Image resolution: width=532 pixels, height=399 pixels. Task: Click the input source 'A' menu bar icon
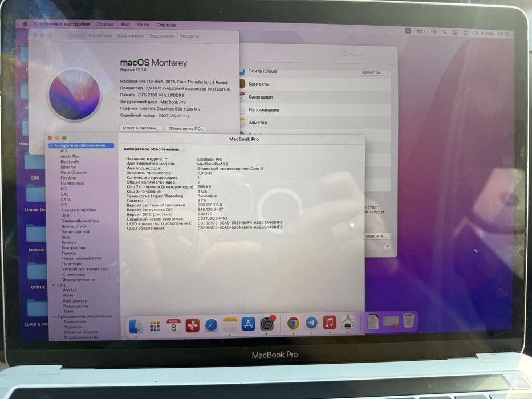point(408,31)
